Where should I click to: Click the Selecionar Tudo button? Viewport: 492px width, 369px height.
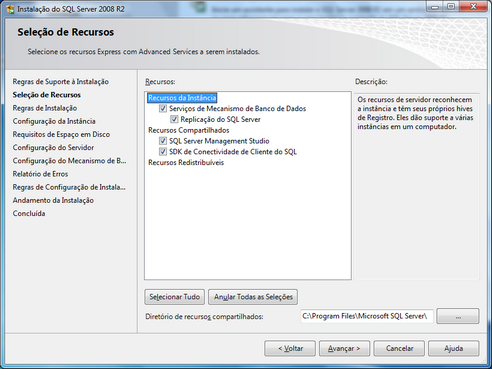tap(175, 297)
